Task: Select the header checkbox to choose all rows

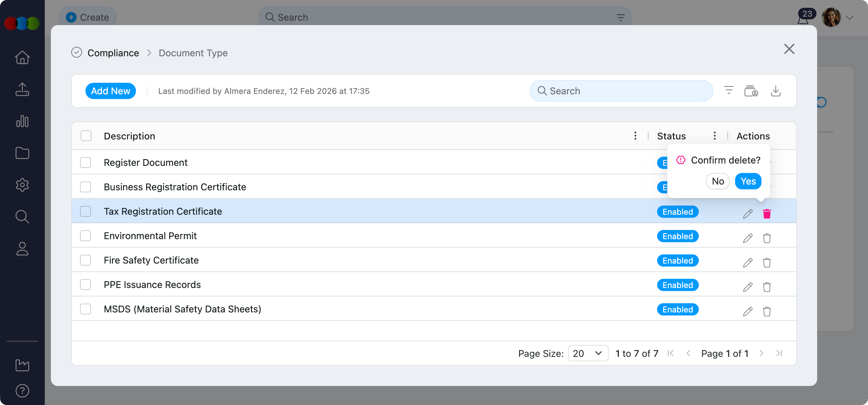Action: click(x=85, y=135)
